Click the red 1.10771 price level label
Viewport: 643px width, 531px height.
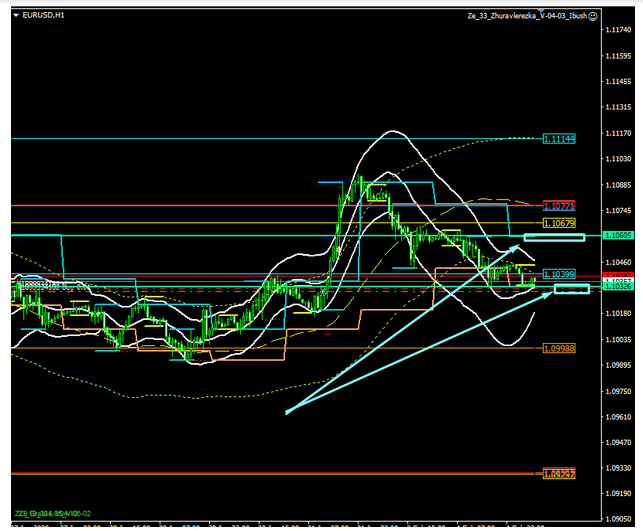click(559, 204)
